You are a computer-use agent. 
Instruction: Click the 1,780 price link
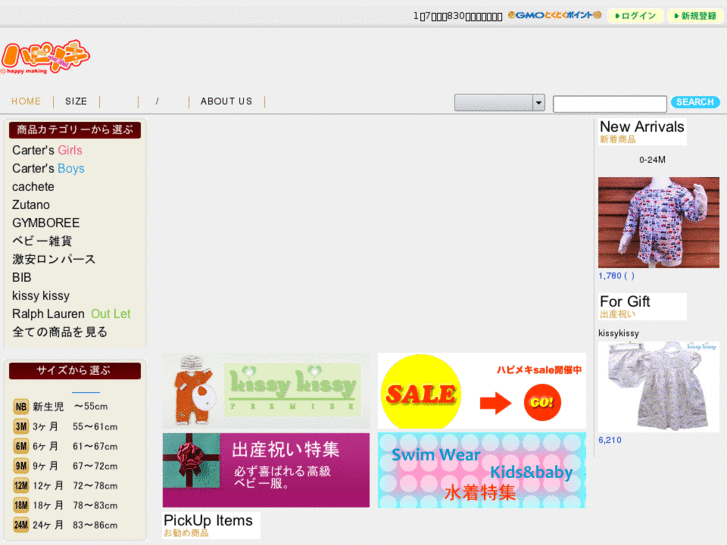pos(616,276)
